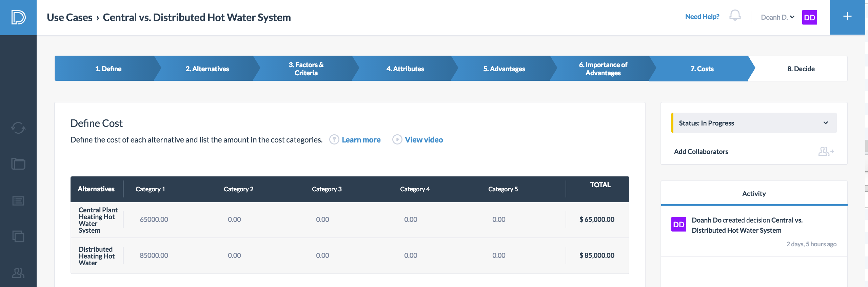The height and width of the screenshot is (287, 868).
Task: Open the folder icon in sidebar
Action: [x=18, y=164]
